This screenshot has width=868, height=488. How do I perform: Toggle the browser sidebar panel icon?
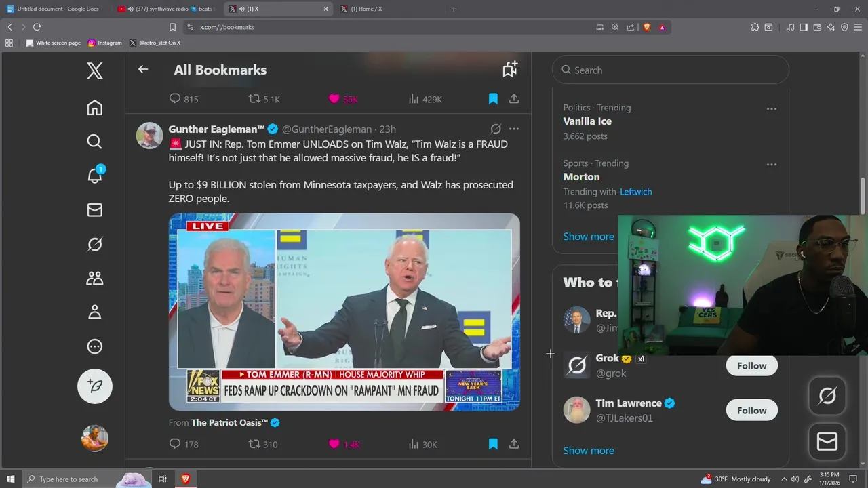pyautogui.click(x=804, y=27)
